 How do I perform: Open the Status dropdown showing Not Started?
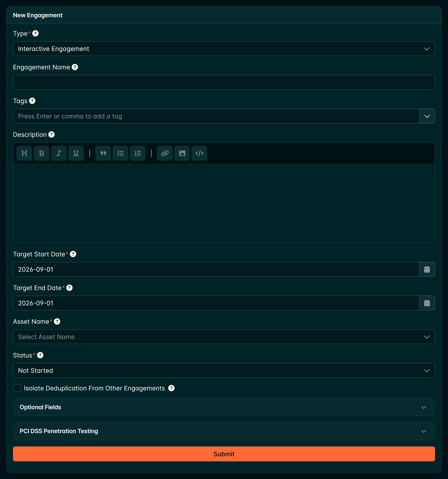224,371
